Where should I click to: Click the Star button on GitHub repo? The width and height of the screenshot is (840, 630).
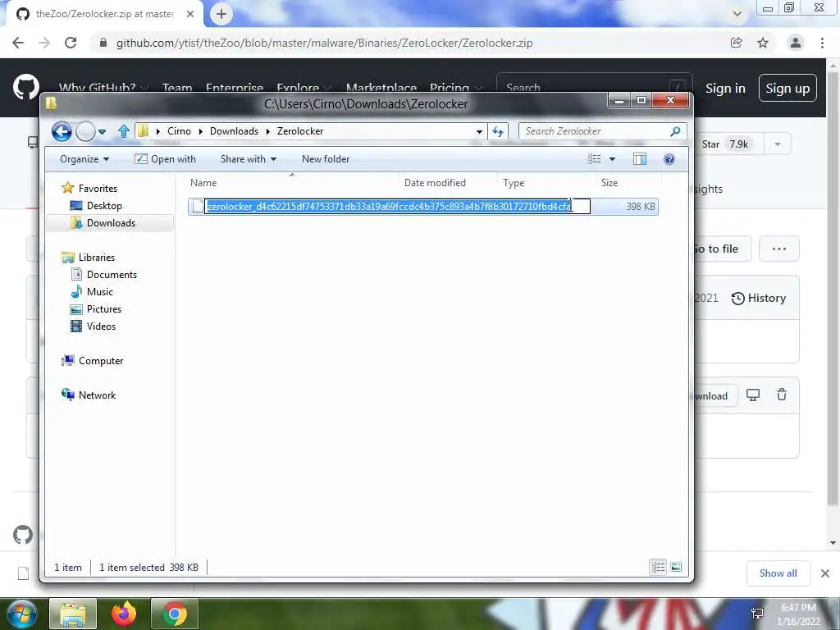pos(728,144)
